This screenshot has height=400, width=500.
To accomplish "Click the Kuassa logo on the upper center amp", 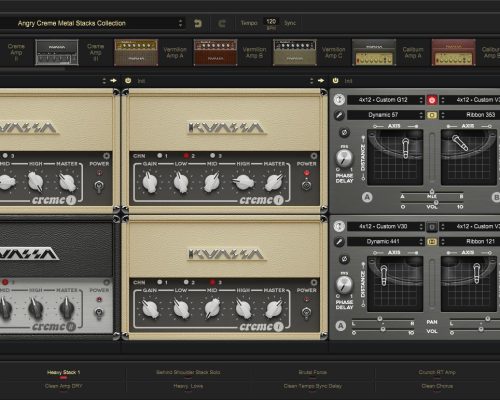I will click(227, 128).
